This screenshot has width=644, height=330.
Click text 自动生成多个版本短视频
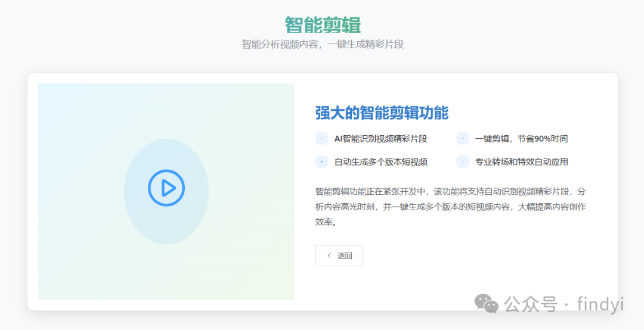click(x=380, y=162)
